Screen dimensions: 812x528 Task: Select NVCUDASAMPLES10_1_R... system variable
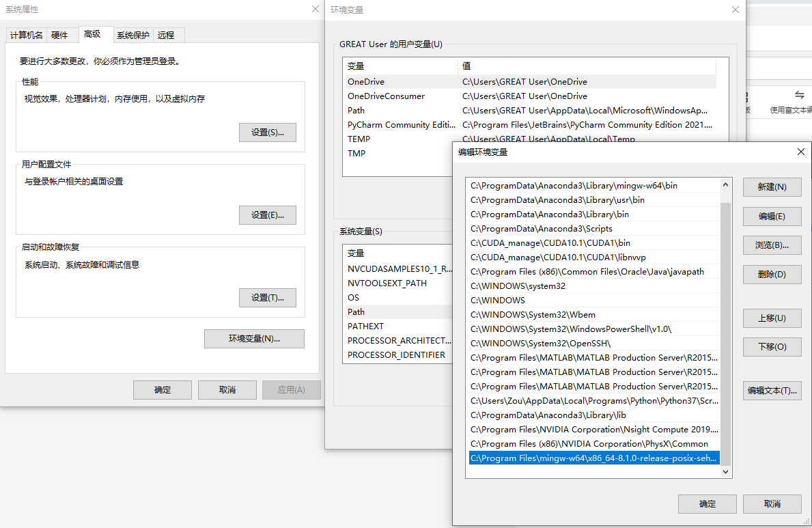[x=399, y=269]
